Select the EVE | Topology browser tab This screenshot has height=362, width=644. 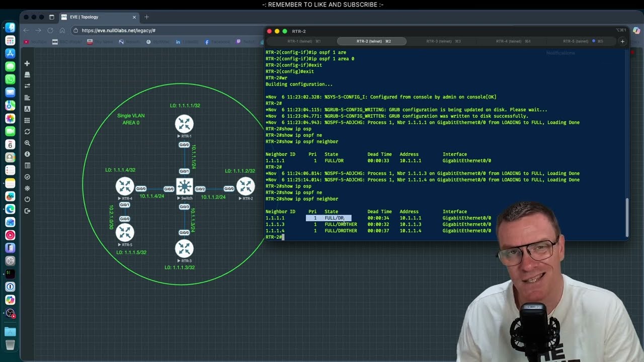(x=99, y=17)
